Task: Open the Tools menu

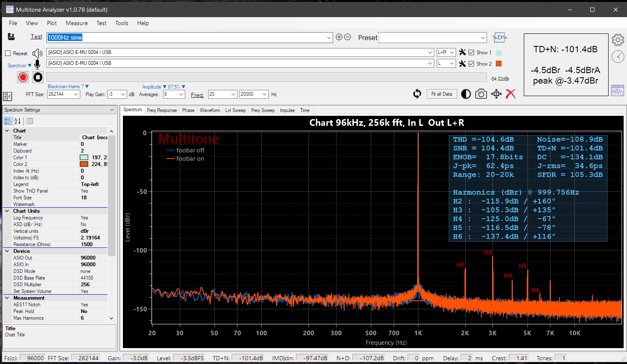Action: 122,23
